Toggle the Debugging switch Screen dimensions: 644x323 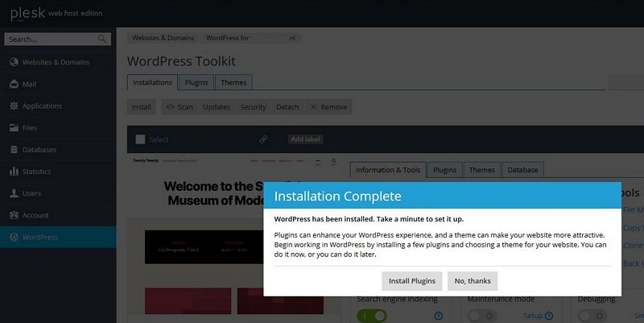pos(592,316)
